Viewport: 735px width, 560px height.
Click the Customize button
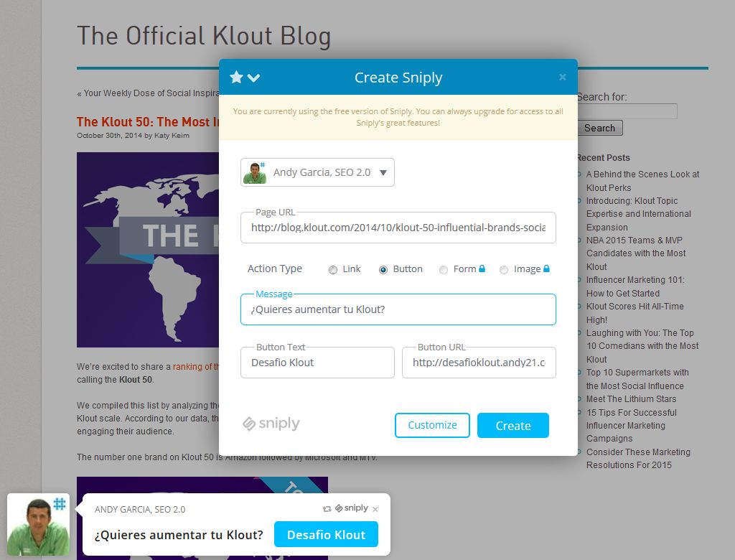432,425
